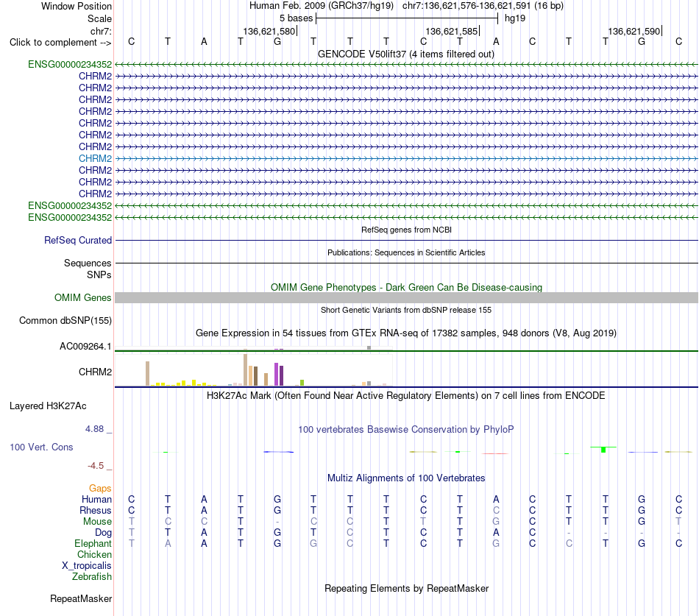The height and width of the screenshot is (616, 699).
Task: Click position marker 136,621,580
Action: [269, 31]
